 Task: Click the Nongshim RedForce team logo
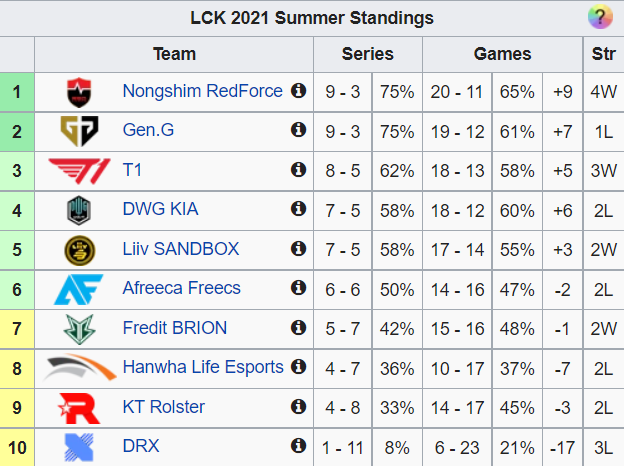[79, 92]
